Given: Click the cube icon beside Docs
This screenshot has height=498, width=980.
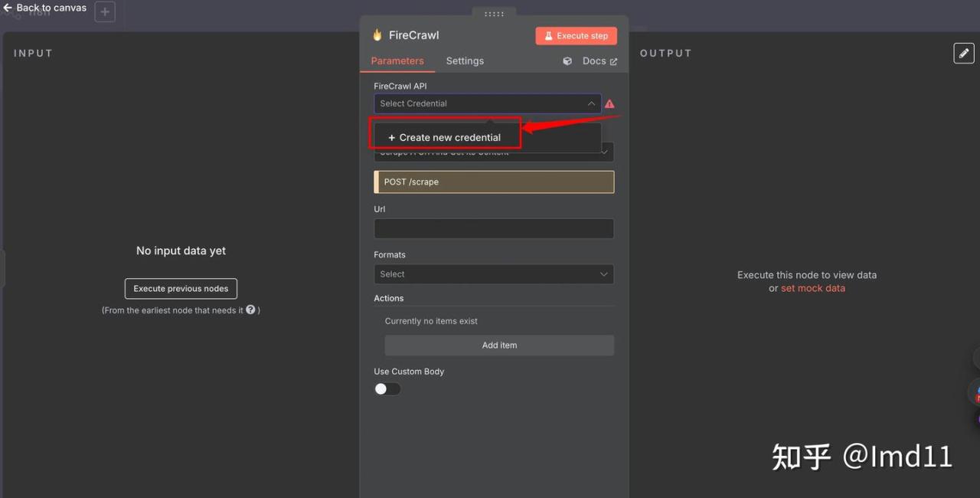Looking at the screenshot, I should click(567, 61).
